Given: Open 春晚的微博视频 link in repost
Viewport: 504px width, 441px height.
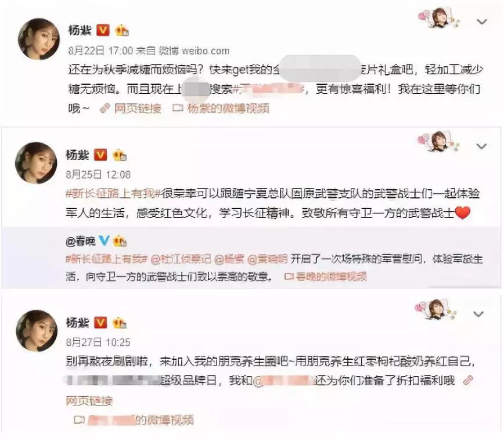Looking at the screenshot, I should pos(326,276).
